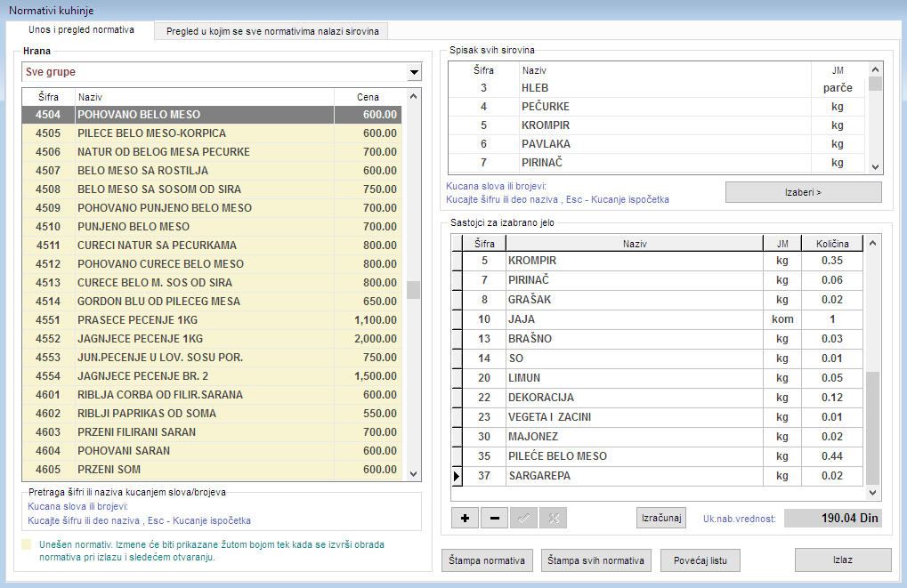Click the Izlaz exit button
The image size is (907, 588).
(x=842, y=560)
